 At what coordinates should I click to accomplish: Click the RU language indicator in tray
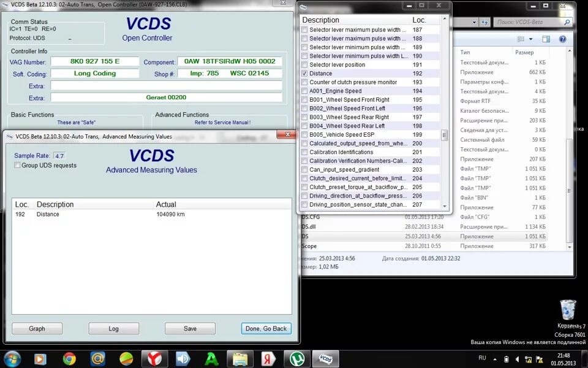pos(482,358)
